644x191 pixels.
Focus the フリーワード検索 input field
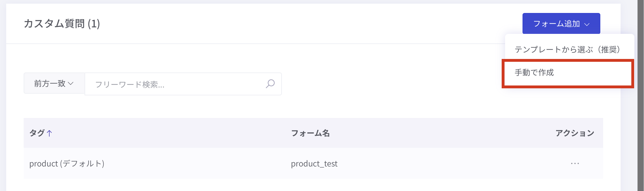pos(175,84)
